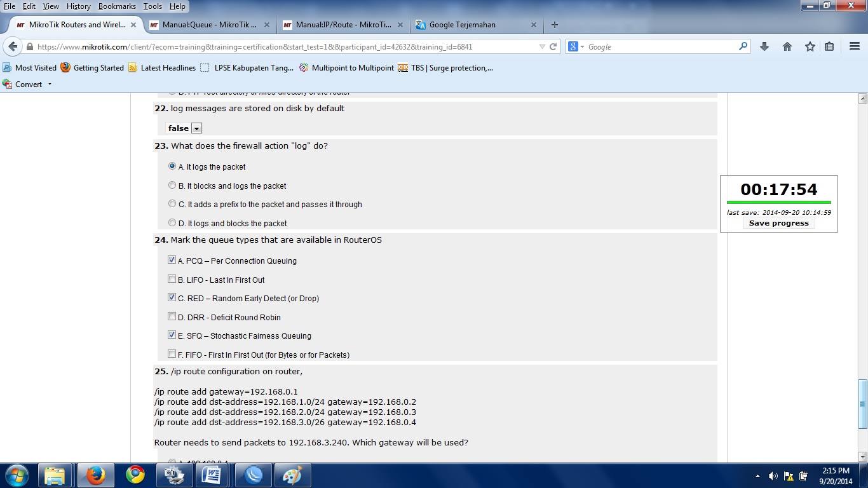This screenshot has width=868, height=488.
Task: Open the Getting Started bookmark
Action: (x=92, y=68)
